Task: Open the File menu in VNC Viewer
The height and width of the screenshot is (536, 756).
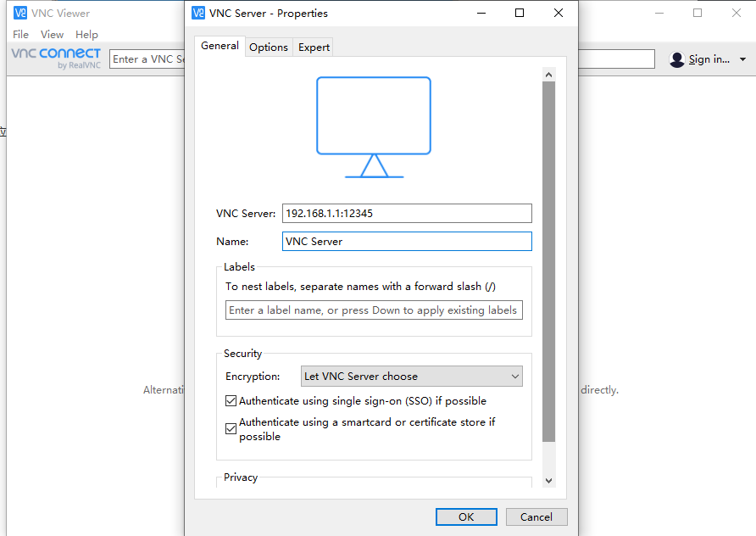Action: click(x=20, y=34)
